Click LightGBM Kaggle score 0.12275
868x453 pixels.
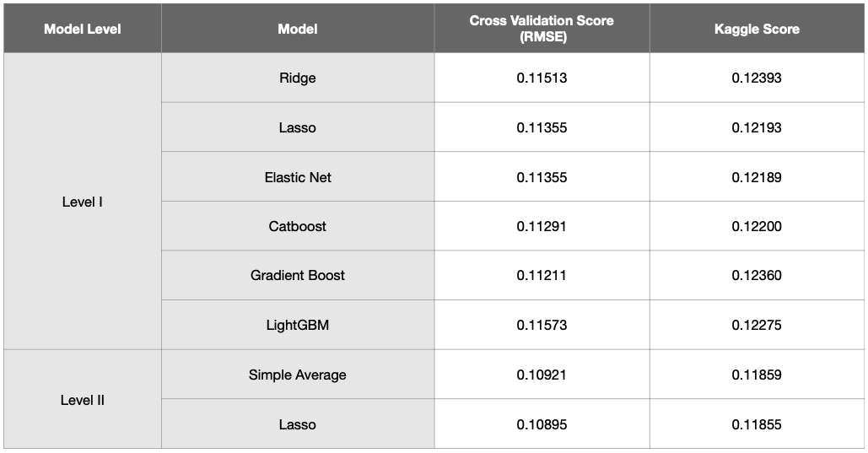757,325
